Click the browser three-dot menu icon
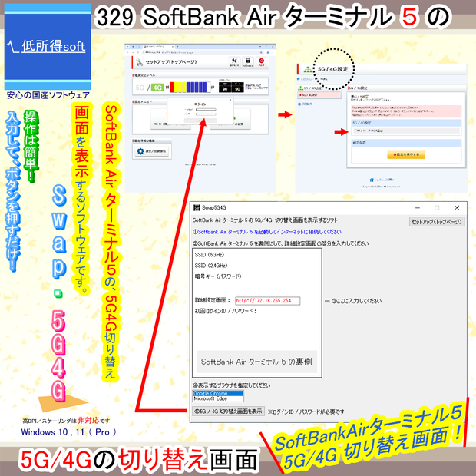476x476 pixels. [273, 52]
